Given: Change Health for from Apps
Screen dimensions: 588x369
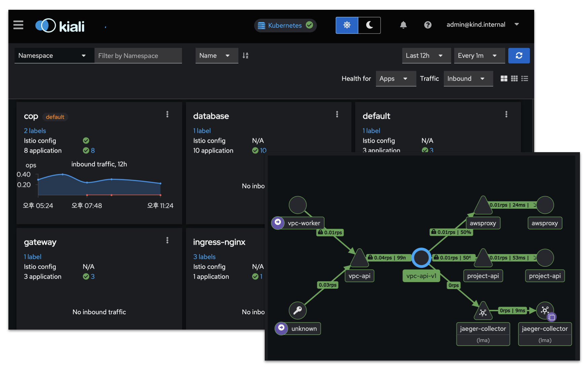Looking at the screenshot, I should (x=396, y=78).
